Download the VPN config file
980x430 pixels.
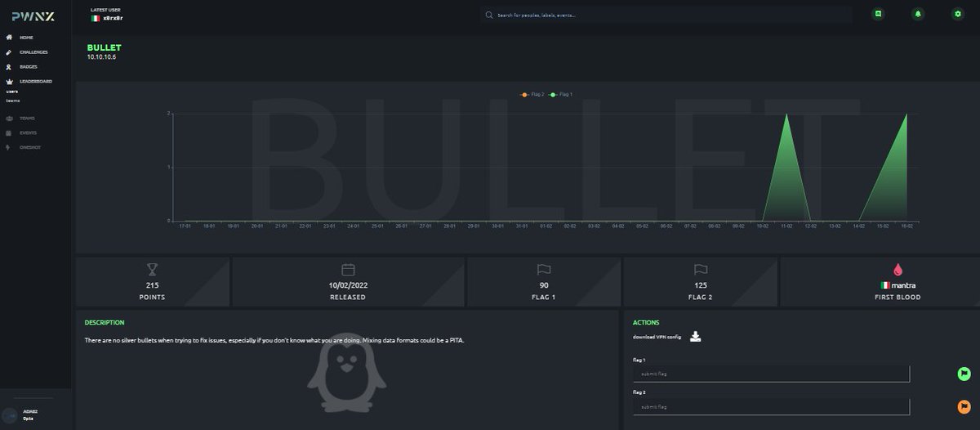click(x=696, y=336)
